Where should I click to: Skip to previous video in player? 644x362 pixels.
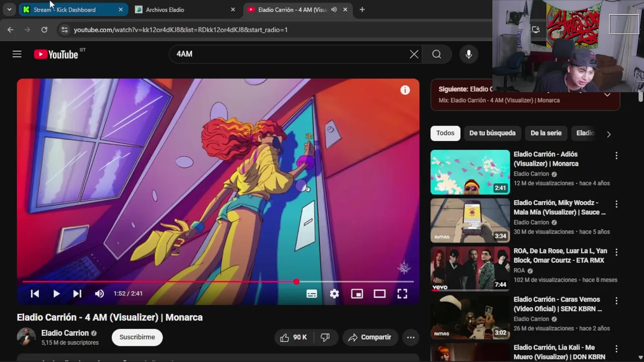point(35,294)
